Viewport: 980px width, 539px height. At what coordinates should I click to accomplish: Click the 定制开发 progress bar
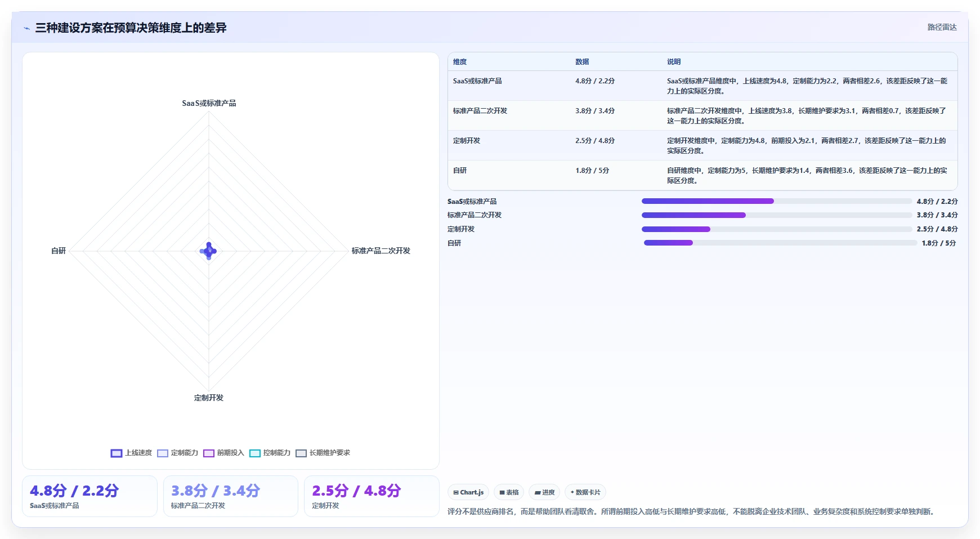coord(776,229)
